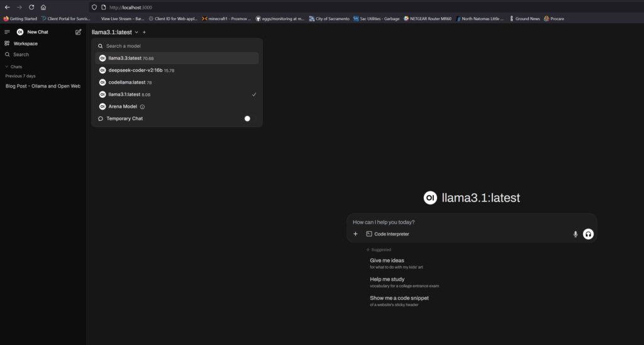This screenshot has height=345, width=644.
Task: Collapse the Chats section chevron
Action: 6,67
